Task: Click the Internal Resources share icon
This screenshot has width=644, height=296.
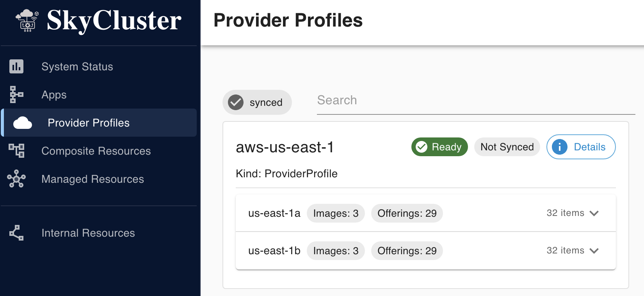Action: (x=16, y=233)
